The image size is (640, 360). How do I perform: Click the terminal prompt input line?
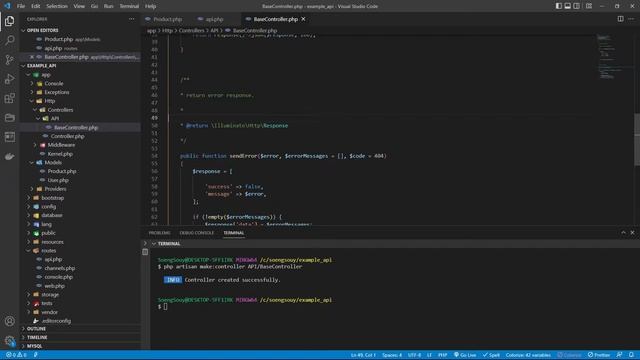coord(165,307)
